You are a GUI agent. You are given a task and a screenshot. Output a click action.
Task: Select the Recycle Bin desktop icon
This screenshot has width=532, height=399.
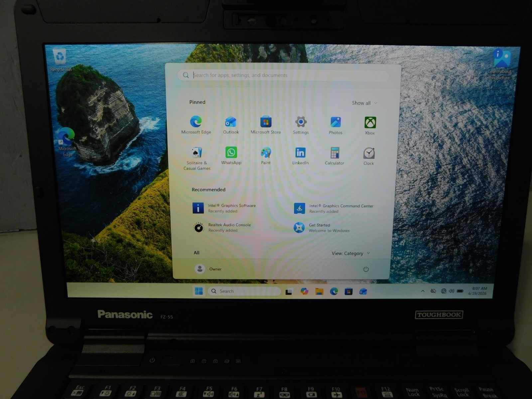(61, 60)
